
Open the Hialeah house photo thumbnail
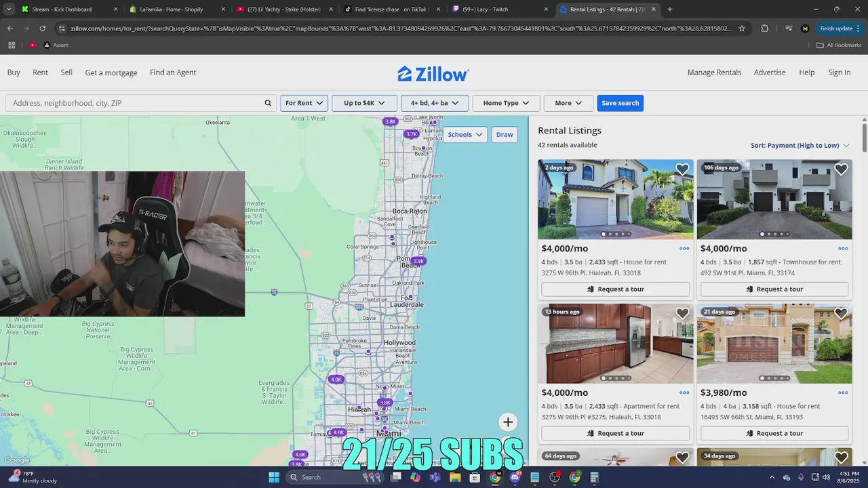[616, 199]
